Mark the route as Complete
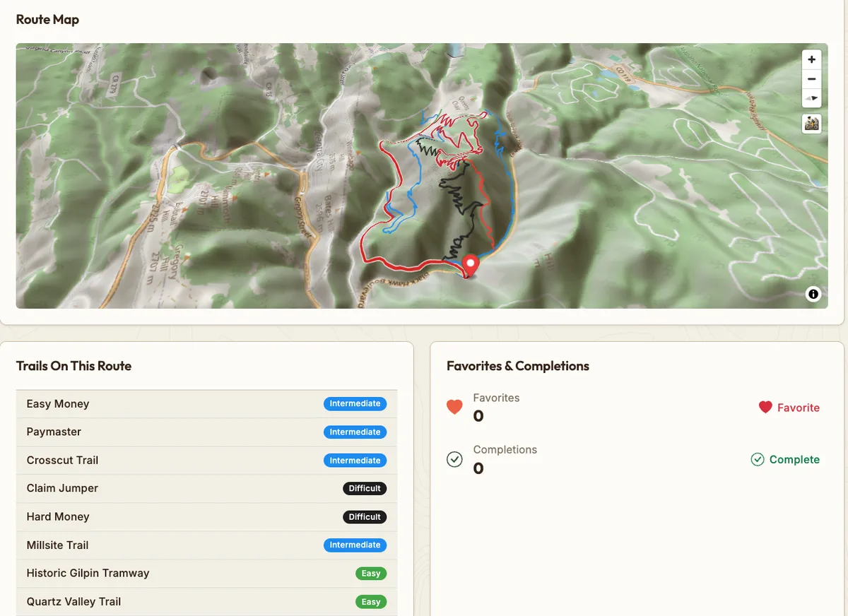 pyautogui.click(x=784, y=460)
